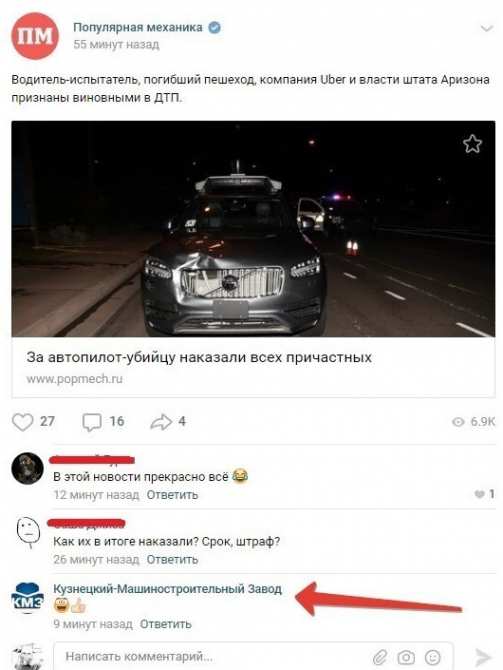
Task: Reply to the 12 минут назад comment
Action: click(x=172, y=495)
